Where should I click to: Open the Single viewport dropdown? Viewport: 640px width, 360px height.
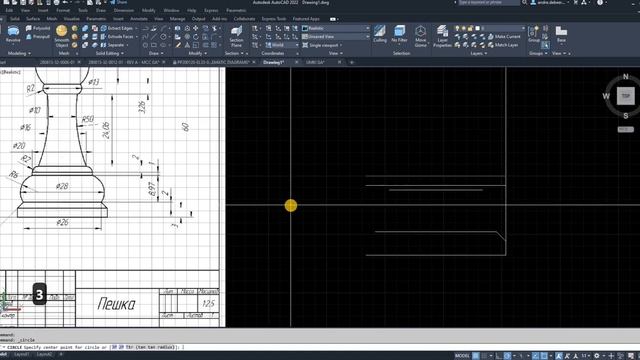(x=322, y=45)
